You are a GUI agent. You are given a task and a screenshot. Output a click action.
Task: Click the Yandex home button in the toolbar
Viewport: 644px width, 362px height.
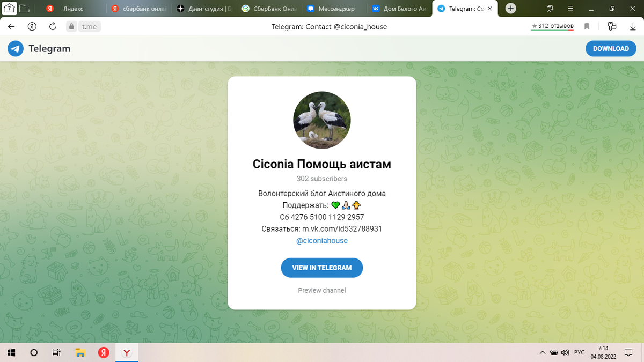click(32, 26)
